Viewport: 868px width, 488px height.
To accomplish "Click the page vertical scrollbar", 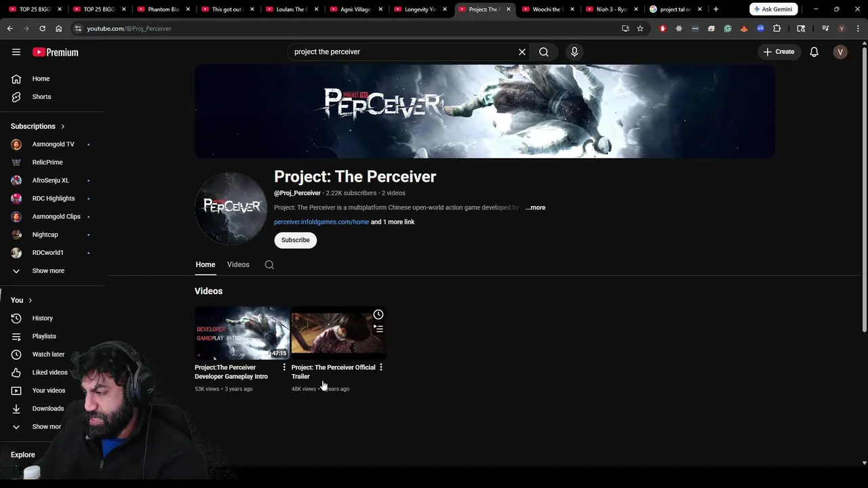I will 864,190.
